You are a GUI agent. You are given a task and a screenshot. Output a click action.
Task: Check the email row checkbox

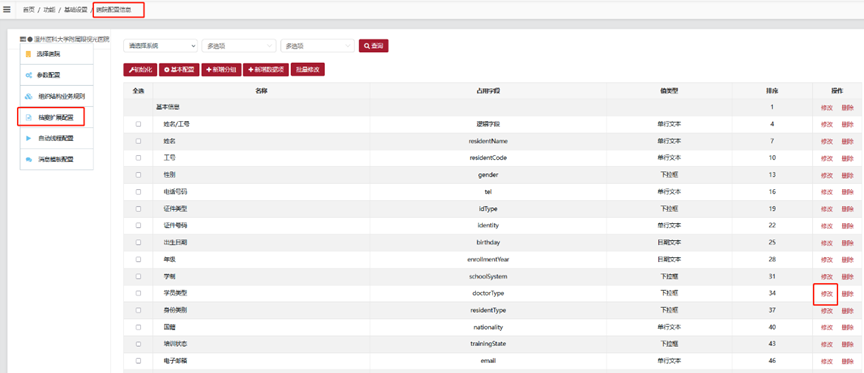[138, 360]
